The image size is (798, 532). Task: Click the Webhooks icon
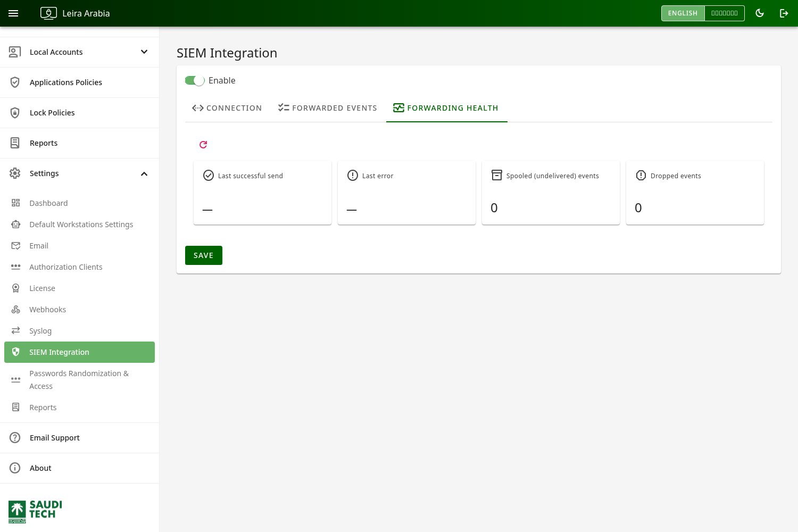(x=16, y=310)
